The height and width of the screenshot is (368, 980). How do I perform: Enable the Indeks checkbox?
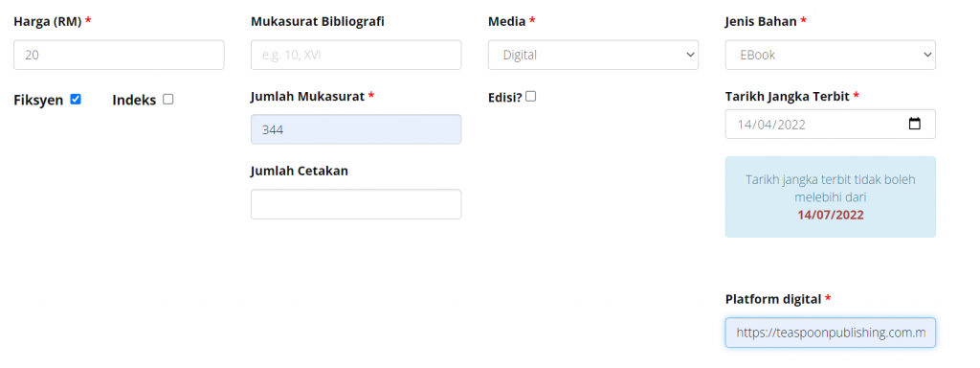(167, 99)
